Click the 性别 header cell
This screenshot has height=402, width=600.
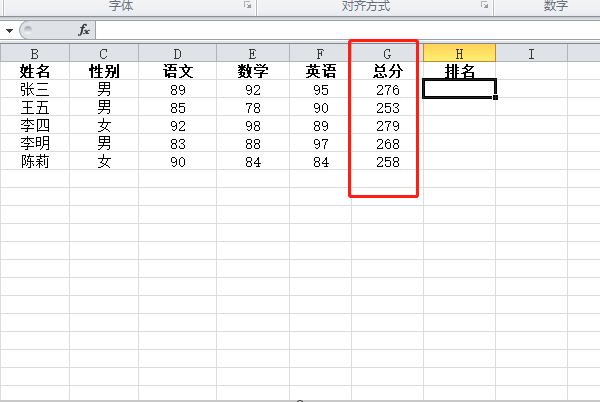104,71
